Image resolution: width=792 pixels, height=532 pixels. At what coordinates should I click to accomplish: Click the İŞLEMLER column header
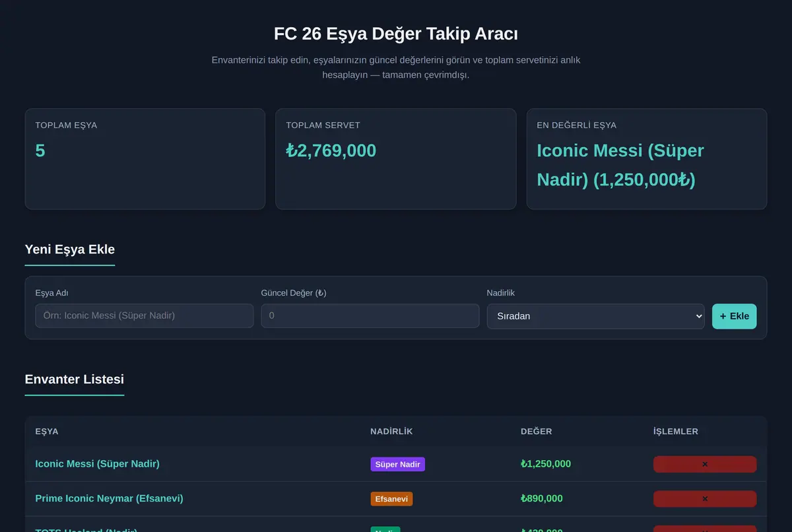click(676, 432)
